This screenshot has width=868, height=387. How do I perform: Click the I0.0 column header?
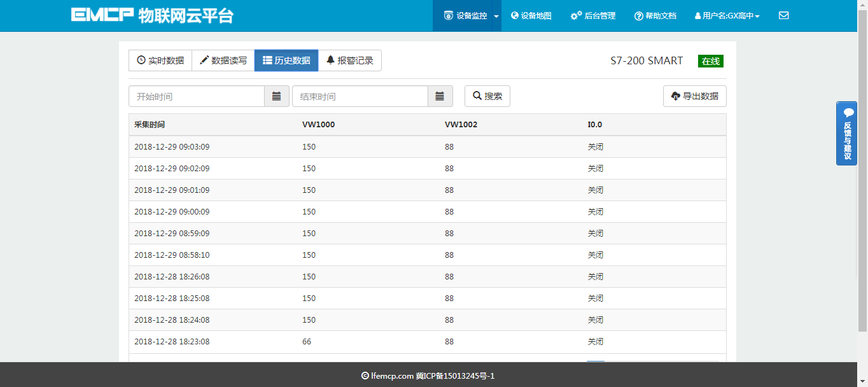[594, 125]
